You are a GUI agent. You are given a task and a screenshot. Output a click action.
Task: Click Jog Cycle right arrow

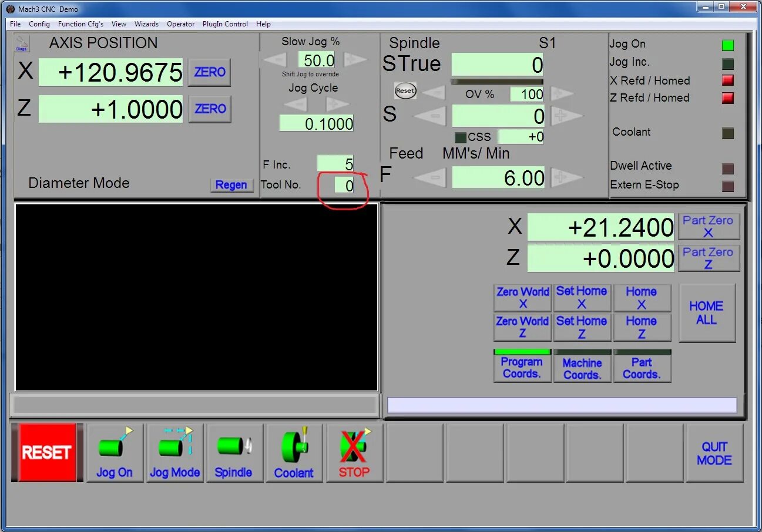click(x=338, y=104)
